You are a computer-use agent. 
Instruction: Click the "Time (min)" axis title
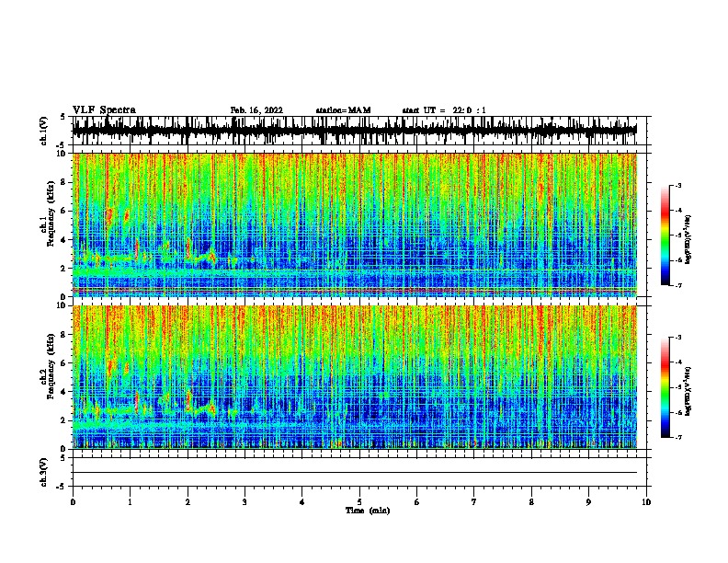pyautogui.click(x=368, y=511)
